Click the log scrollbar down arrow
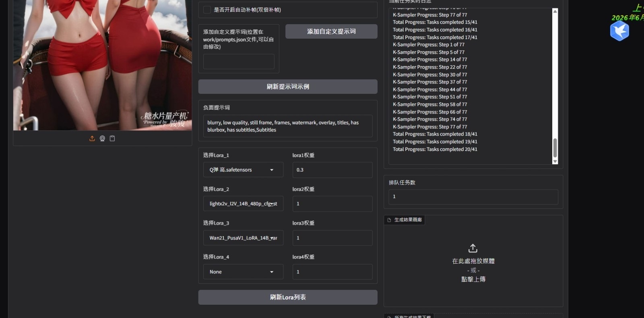Viewport: 644px width, 318px height. [555, 161]
